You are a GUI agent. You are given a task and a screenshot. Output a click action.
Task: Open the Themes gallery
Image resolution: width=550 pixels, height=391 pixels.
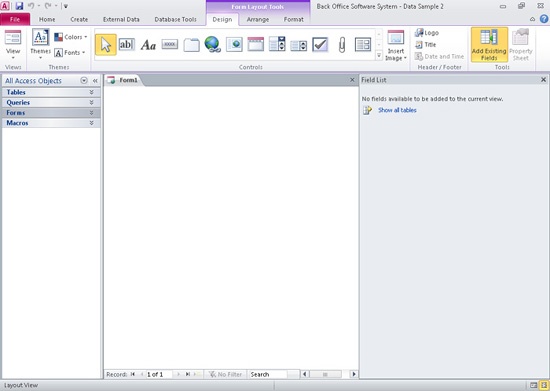pyautogui.click(x=40, y=45)
